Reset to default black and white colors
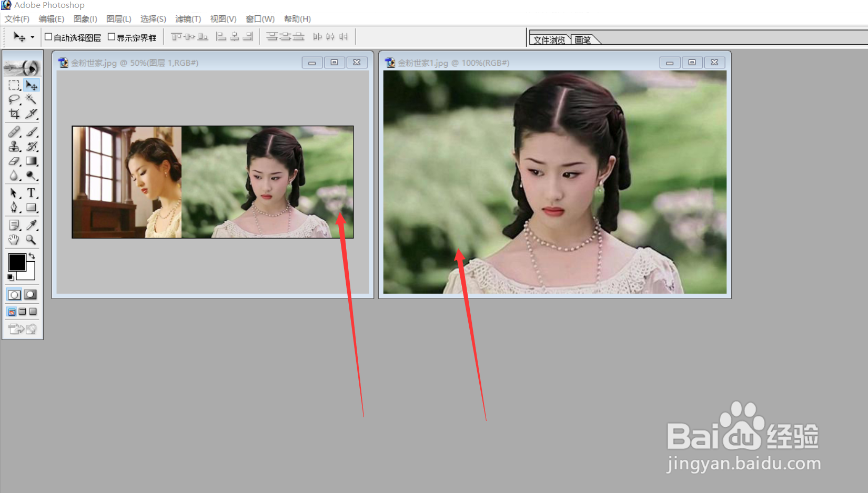868x493 pixels. click(11, 277)
